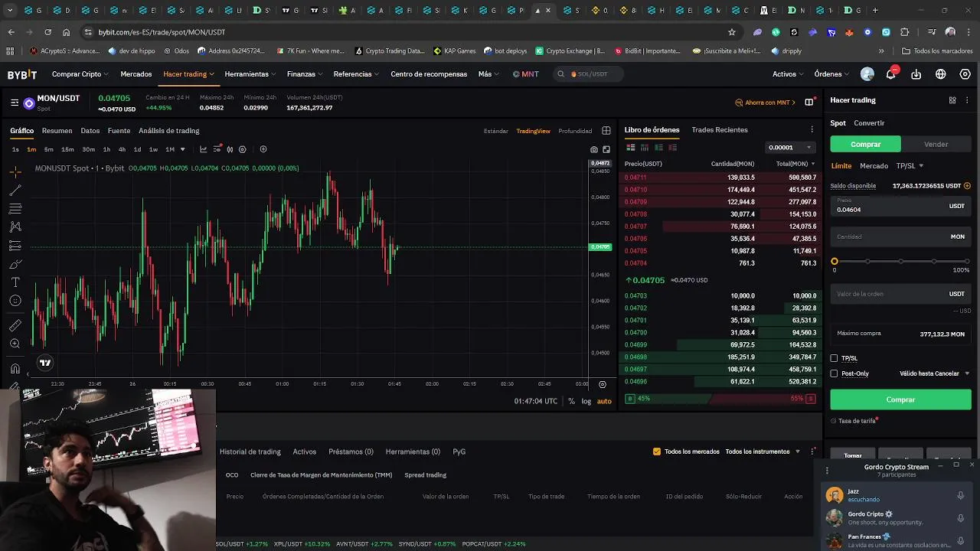This screenshot has width=980, height=551.
Task: Open the Bybit download icon
Action: (x=916, y=74)
